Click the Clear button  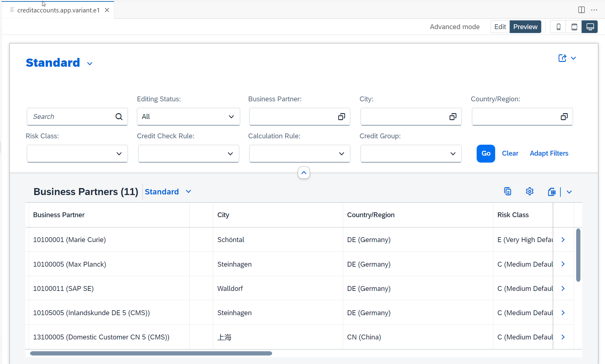(510, 153)
